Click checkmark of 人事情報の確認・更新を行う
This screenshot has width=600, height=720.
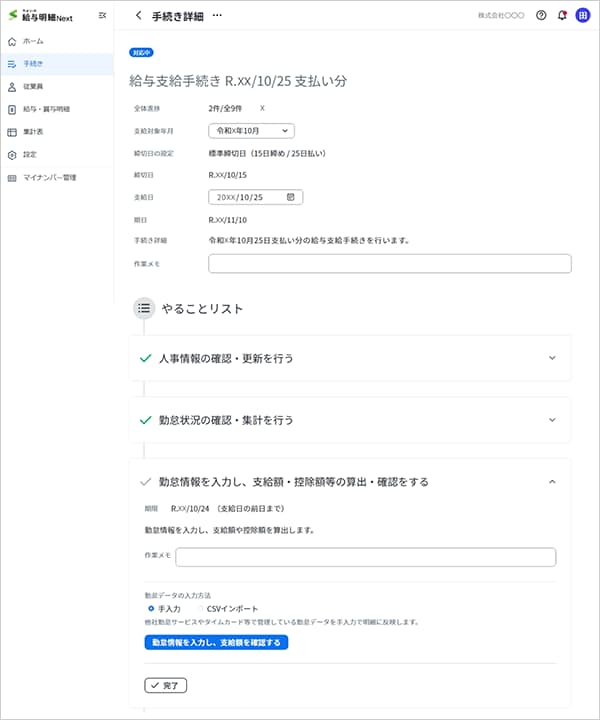tap(146, 358)
